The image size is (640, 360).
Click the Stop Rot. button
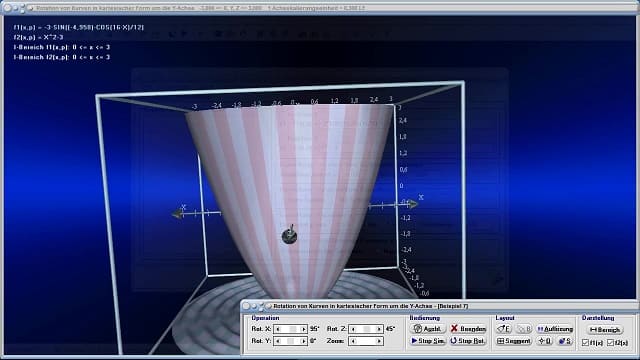468,341
